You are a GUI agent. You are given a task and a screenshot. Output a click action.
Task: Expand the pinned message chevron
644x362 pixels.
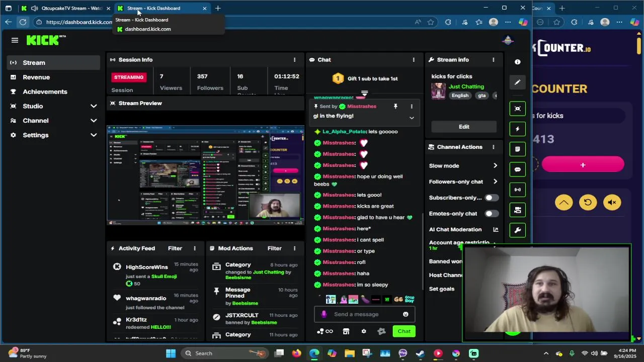pos(412,118)
